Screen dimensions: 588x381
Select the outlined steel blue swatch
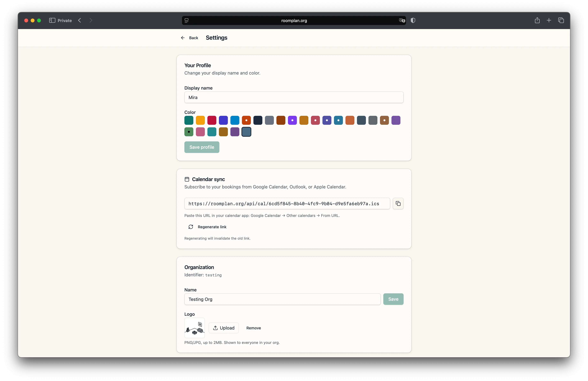246,132
